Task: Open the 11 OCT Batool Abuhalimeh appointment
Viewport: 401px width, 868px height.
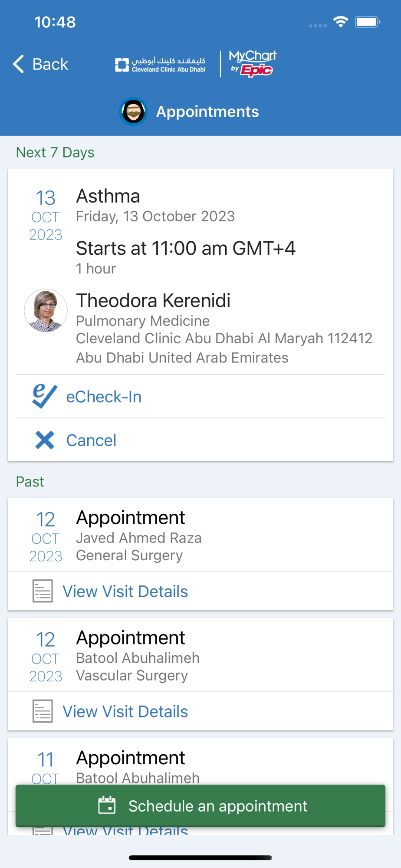Action: (200, 762)
